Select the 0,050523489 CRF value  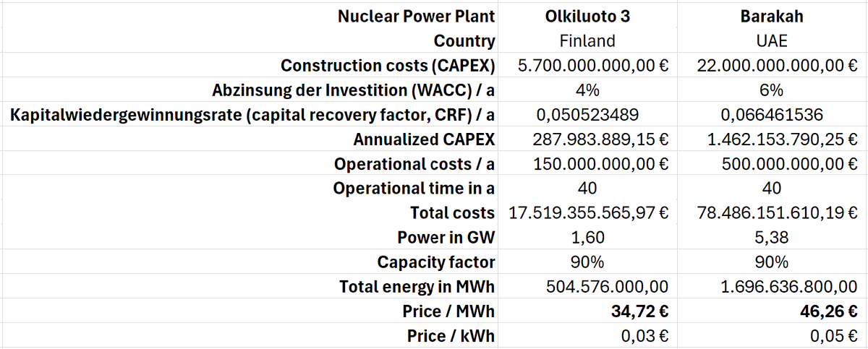(586, 114)
